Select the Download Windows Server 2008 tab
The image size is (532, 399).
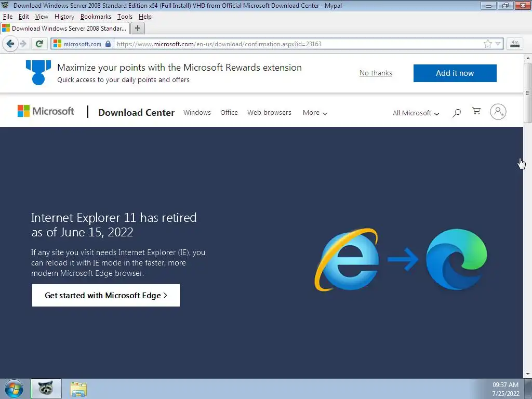coord(65,28)
